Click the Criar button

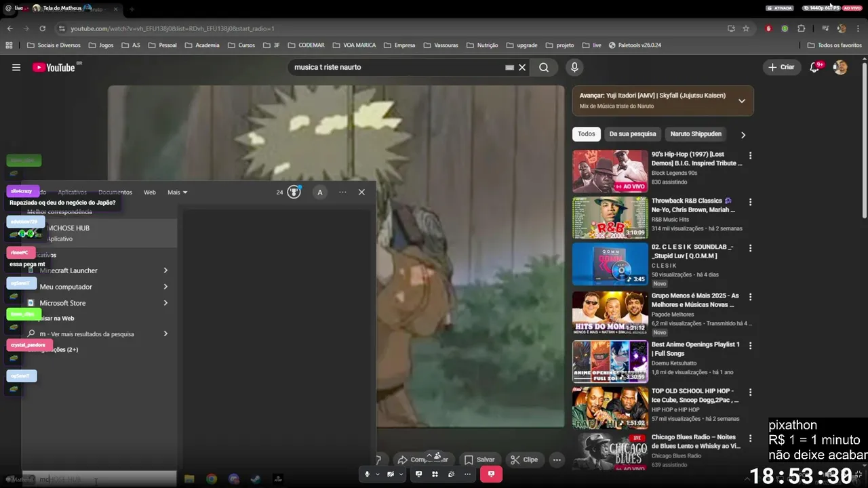781,67
